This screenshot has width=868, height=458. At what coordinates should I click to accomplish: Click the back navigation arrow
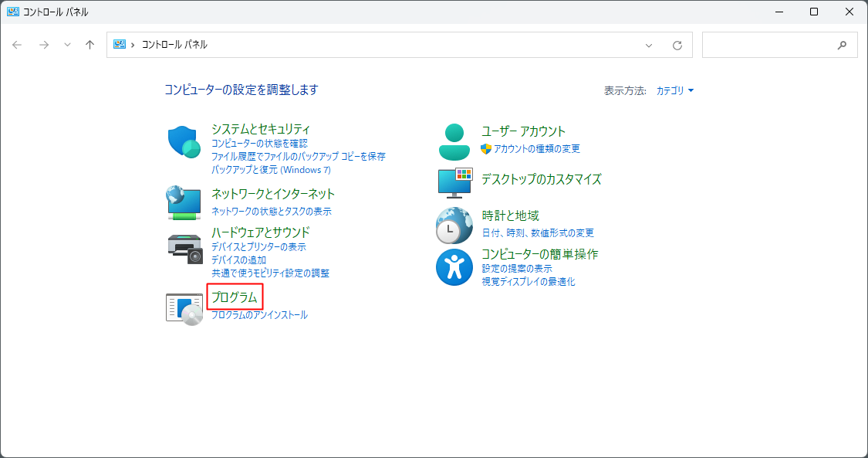[17, 45]
